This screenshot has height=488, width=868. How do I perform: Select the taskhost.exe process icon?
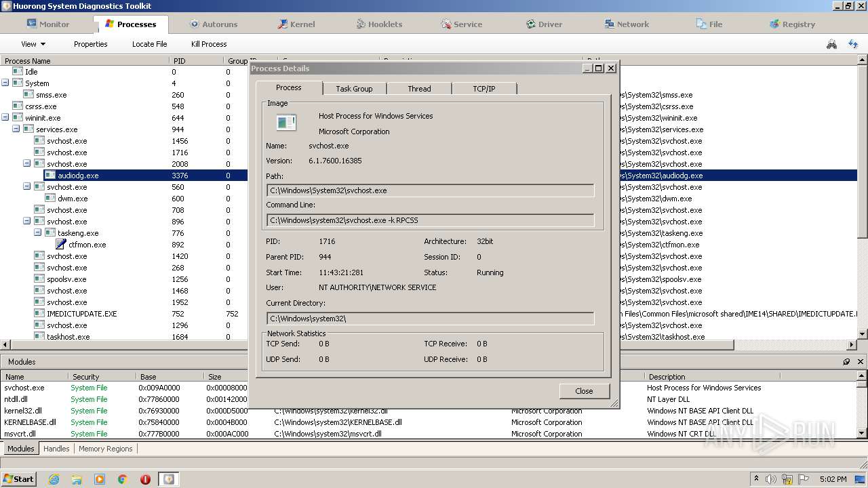coord(39,336)
